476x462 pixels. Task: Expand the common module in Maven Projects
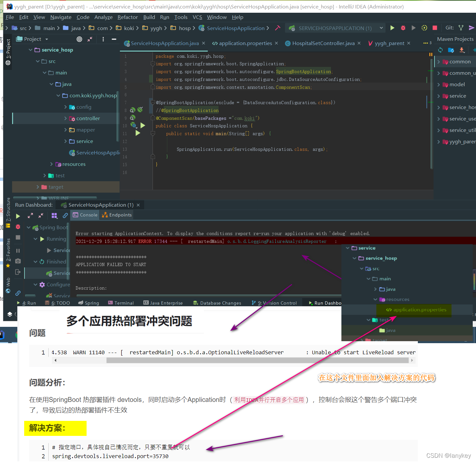(438, 62)
